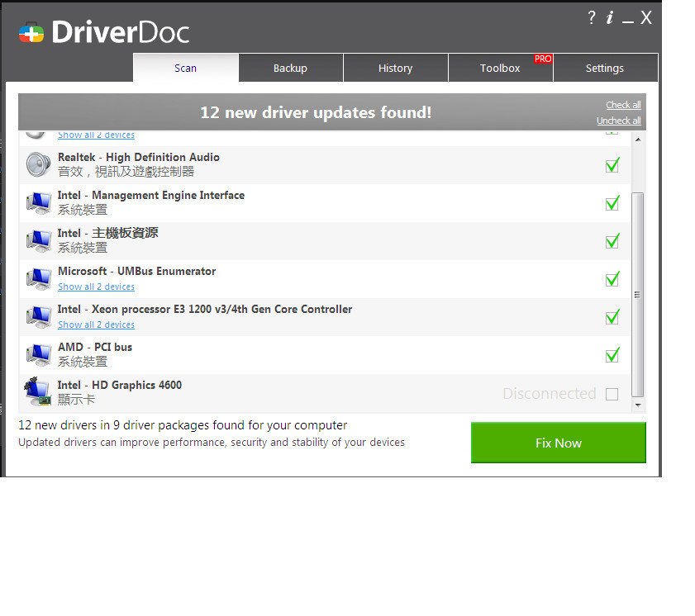Screen dimensions: 695x616
Task: Click the Intel Management Engine Interface device icon
Action: (39, 203)
